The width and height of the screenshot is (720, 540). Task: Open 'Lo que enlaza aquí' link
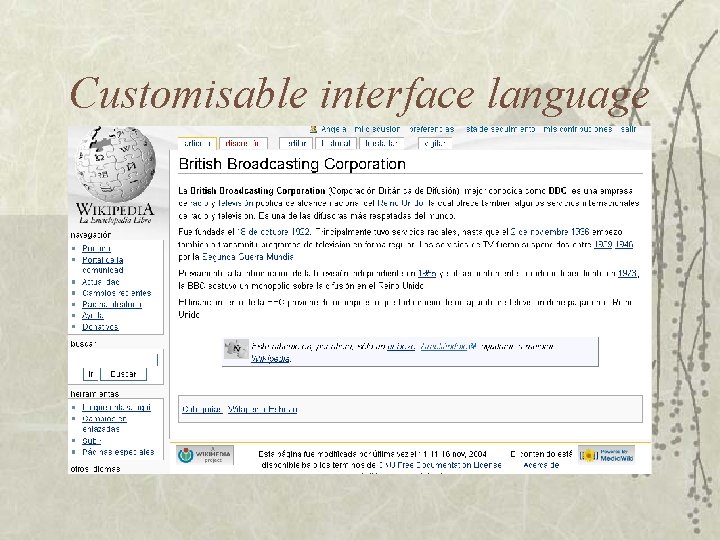click(117, 407)
